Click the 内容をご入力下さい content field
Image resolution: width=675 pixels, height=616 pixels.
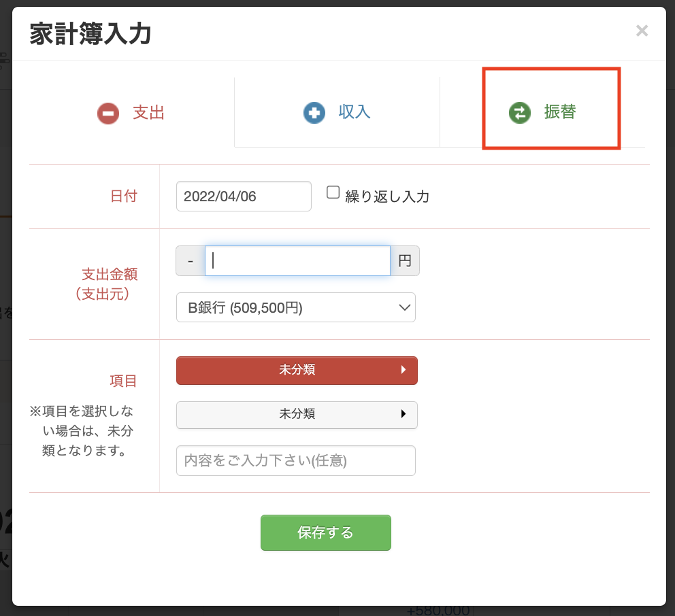click(296, 461)
